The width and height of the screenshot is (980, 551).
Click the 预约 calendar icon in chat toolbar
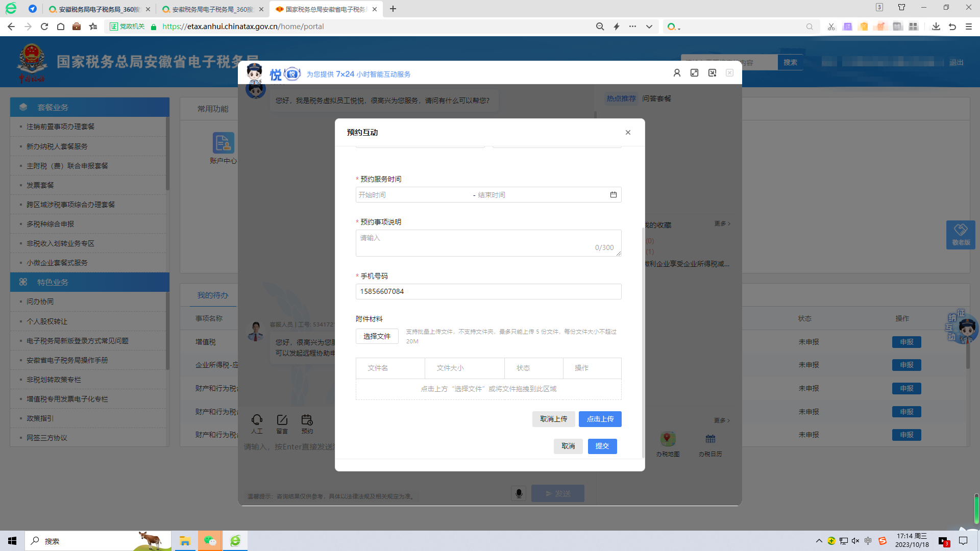tap(307, 420)
